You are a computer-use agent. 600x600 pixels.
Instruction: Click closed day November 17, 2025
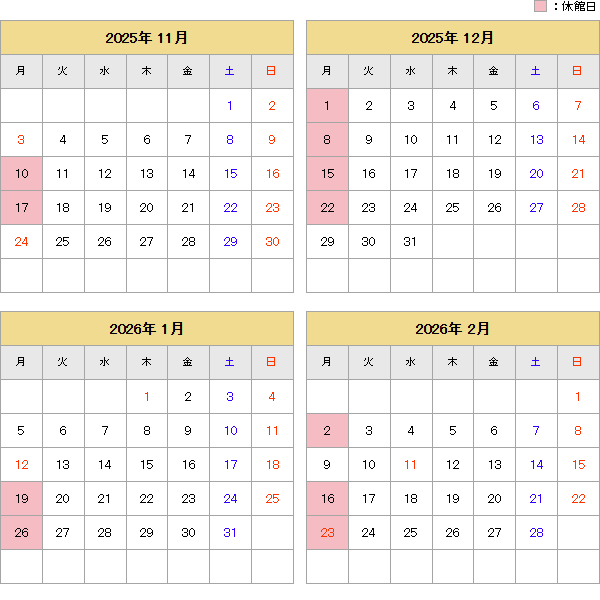22,208
